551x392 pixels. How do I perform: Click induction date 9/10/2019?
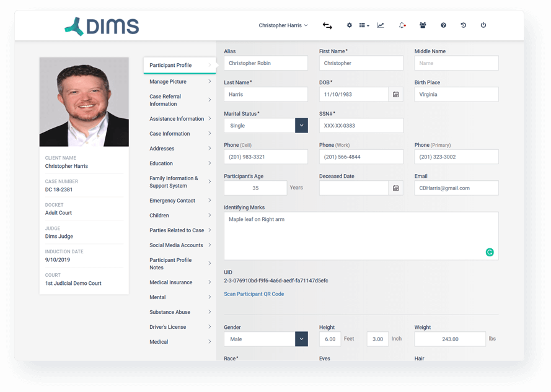(x=57, y=260)
